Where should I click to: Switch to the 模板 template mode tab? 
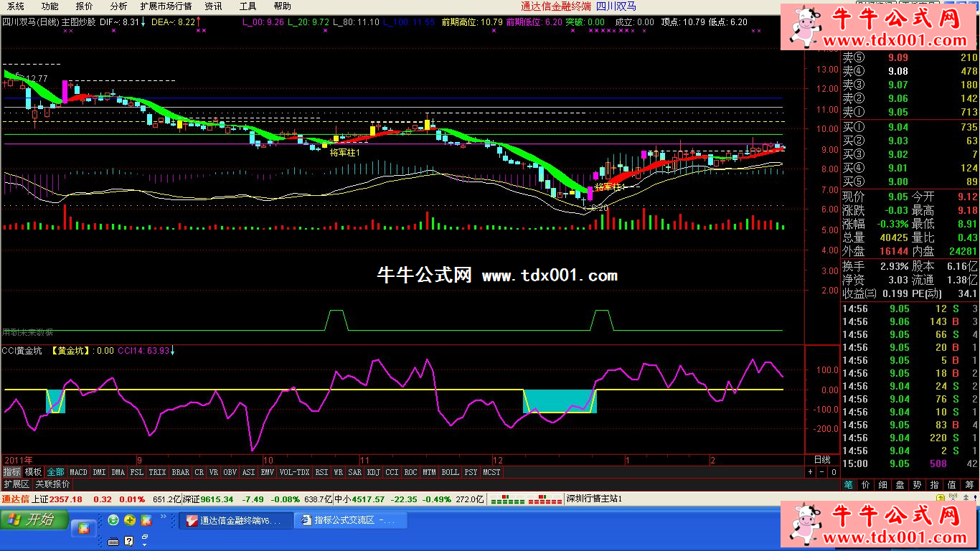(x=34, y=472)
